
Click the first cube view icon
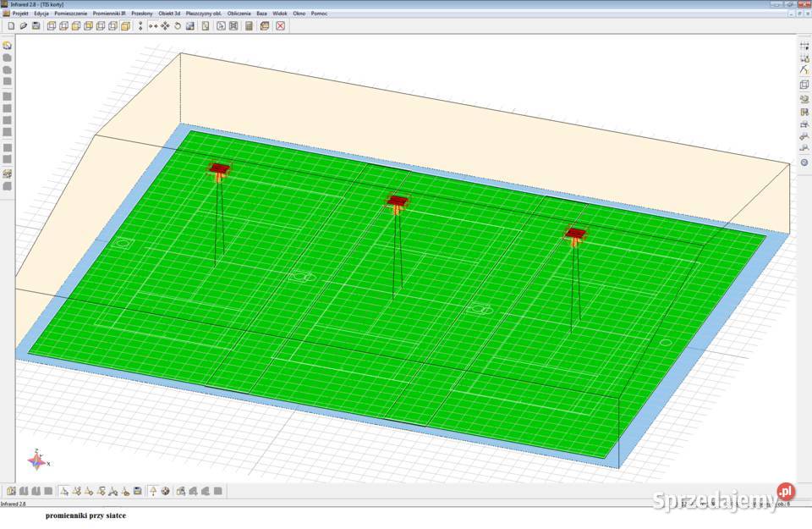[x=52, y=26]
